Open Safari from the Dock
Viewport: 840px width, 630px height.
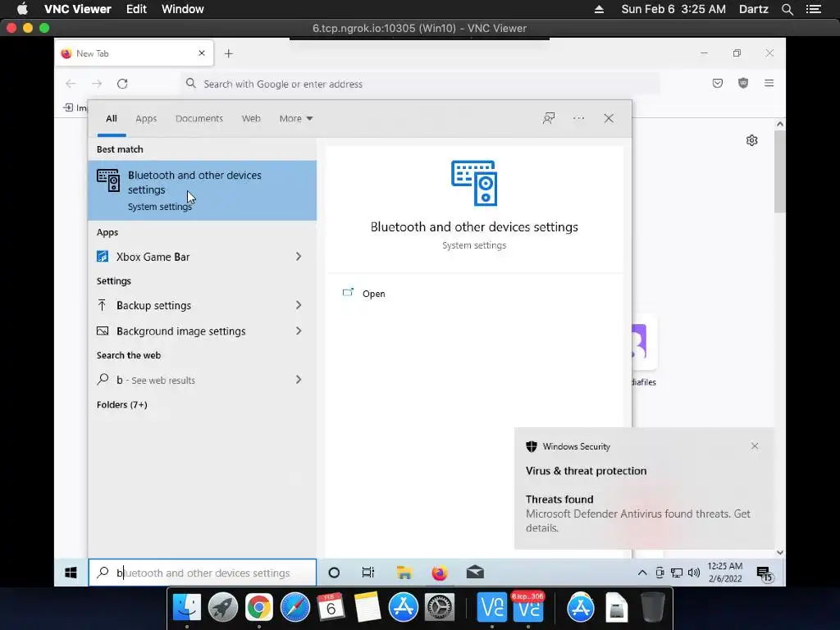click(295, 608)
